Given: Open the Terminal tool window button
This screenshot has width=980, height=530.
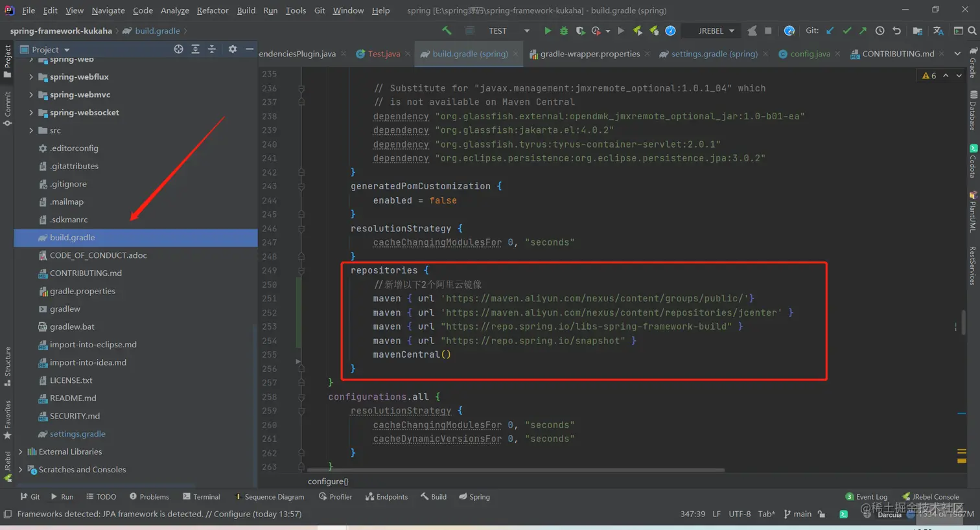Looking at the screenshot, I should (x=202, y=497).
